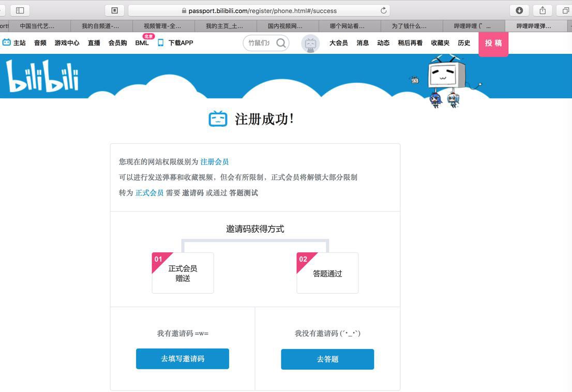Viewport: 572px width, 392px height.
Task: Click the 正式会员 link
Action: (x=149, y=192)
